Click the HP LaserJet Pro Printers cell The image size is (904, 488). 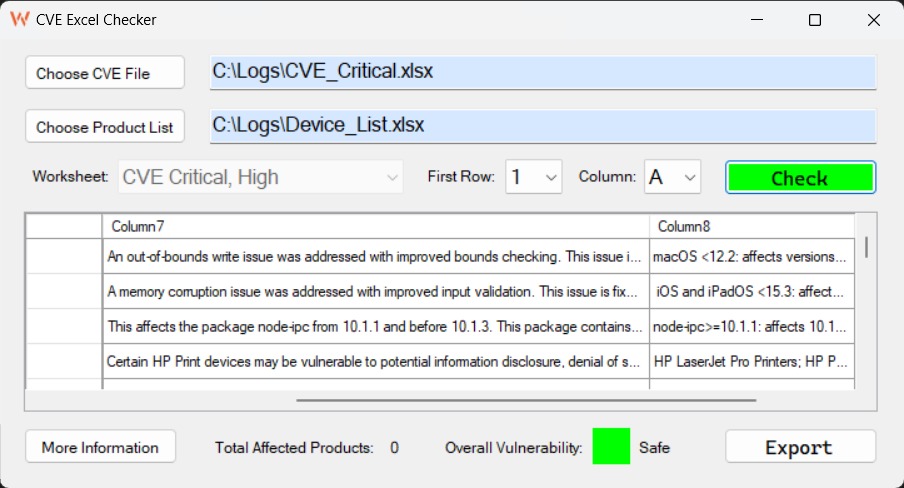tap(752, 361)
